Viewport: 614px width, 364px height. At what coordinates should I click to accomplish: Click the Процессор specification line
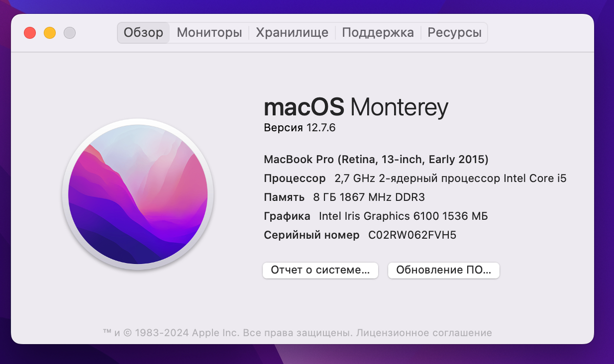413,178
